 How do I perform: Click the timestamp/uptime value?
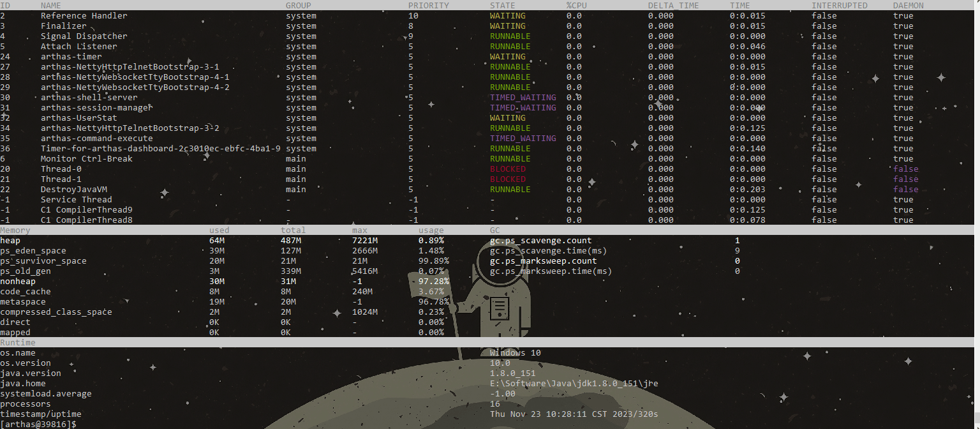coord(574,414)
